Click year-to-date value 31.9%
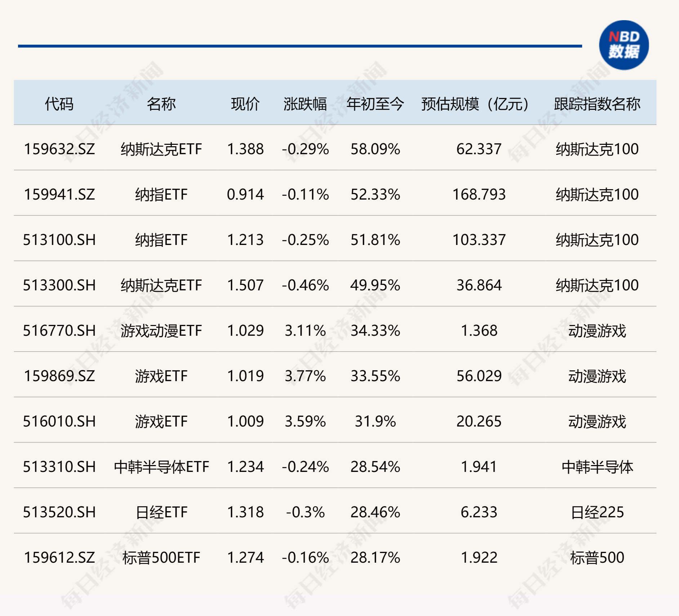679x616 pixels. click(375, 421)
